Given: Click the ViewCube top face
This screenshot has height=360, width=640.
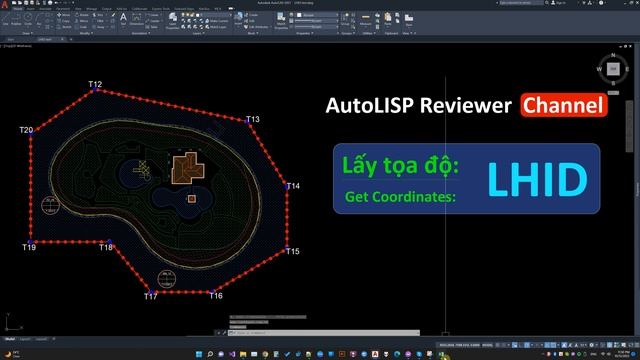Looking at the screenshot, I should (613, 69).
